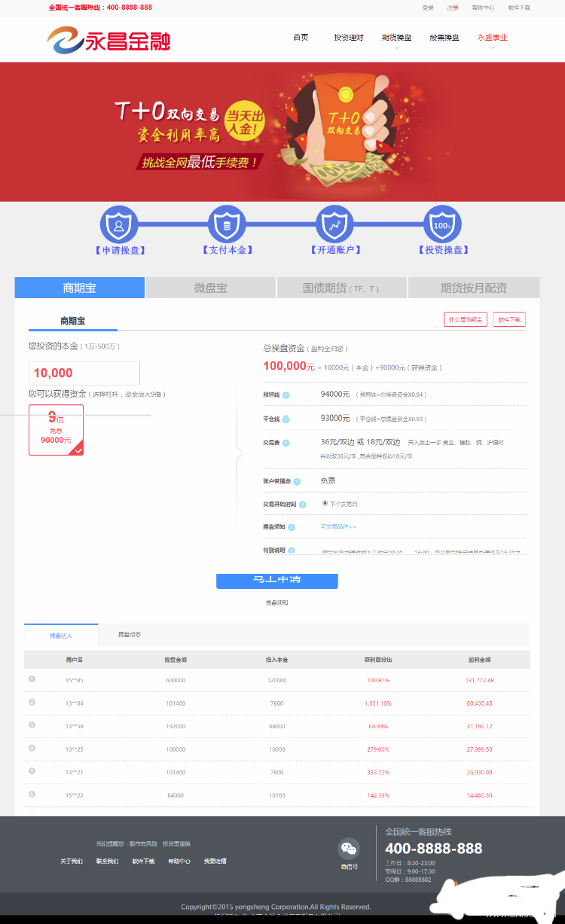
Task: Open footer 软件下载 link
Action: 143,861
